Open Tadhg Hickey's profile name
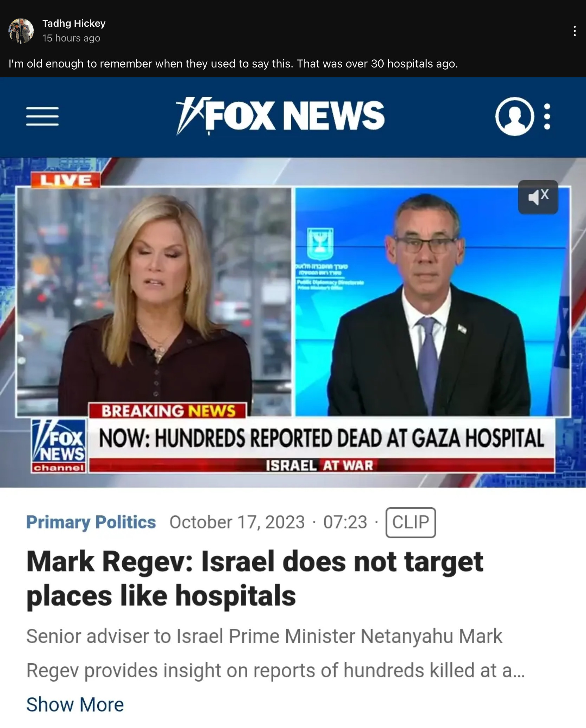This screenshot has width=586, height=728. (74, 23)
